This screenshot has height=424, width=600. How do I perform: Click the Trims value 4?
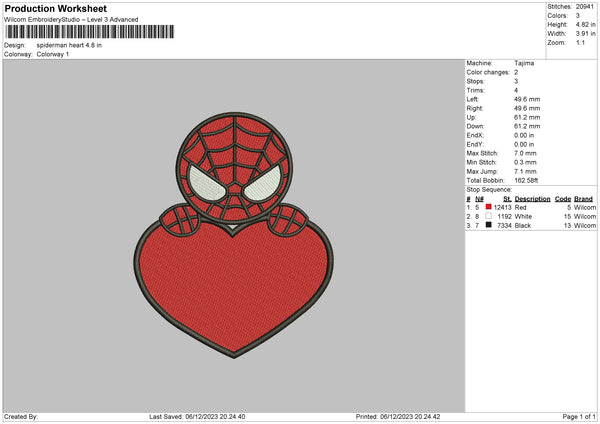(516, 90)
